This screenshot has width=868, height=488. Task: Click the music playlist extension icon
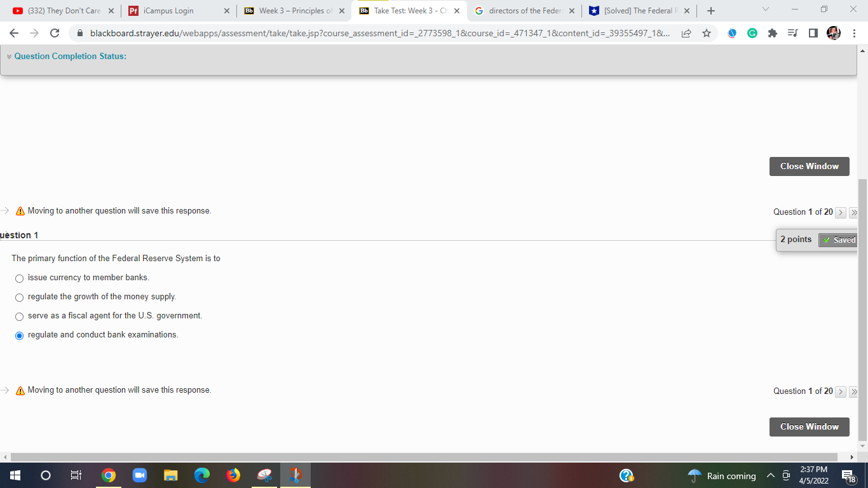792,32
